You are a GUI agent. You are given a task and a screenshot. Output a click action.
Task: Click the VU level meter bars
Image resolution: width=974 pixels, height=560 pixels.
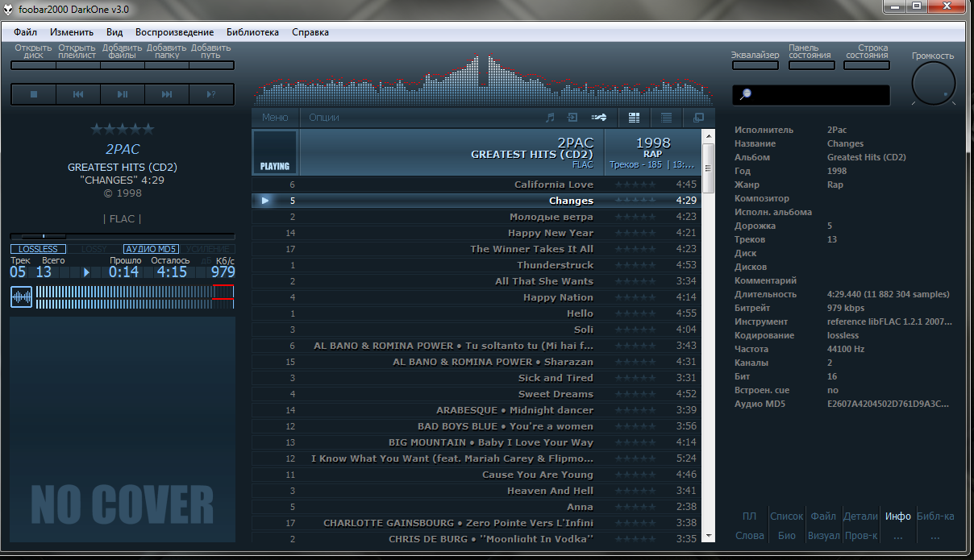[135, 297]
